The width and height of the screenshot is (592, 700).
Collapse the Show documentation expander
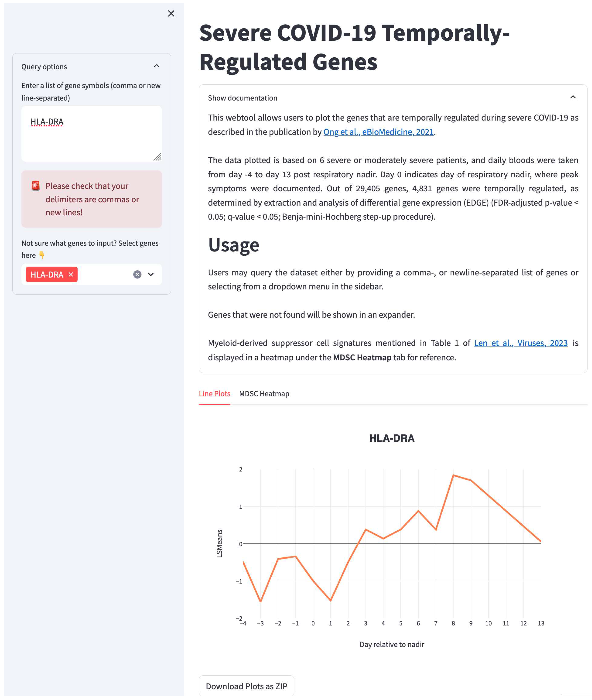point(242,98)
